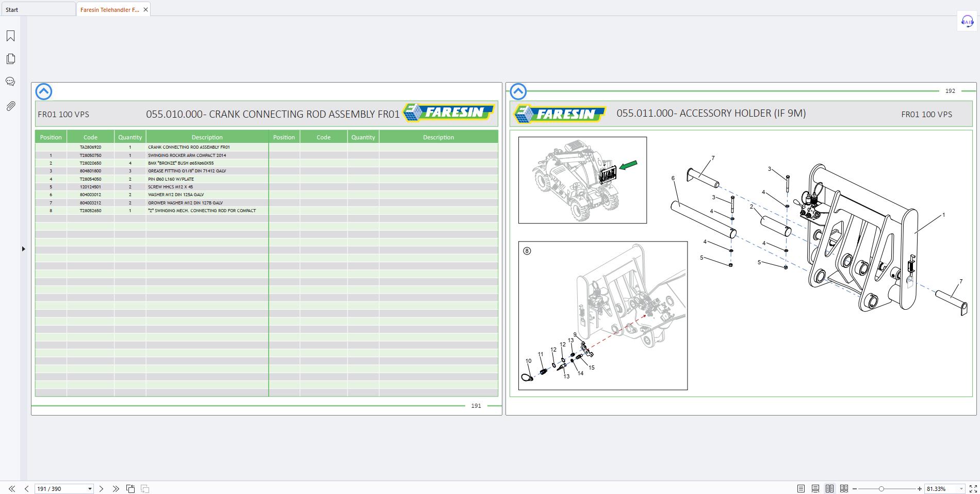Click WASHER M12 DIN 125A GALV description
The height and width of the screenshot is (494, 980).
pyautogui.click(x=176, y=195)
